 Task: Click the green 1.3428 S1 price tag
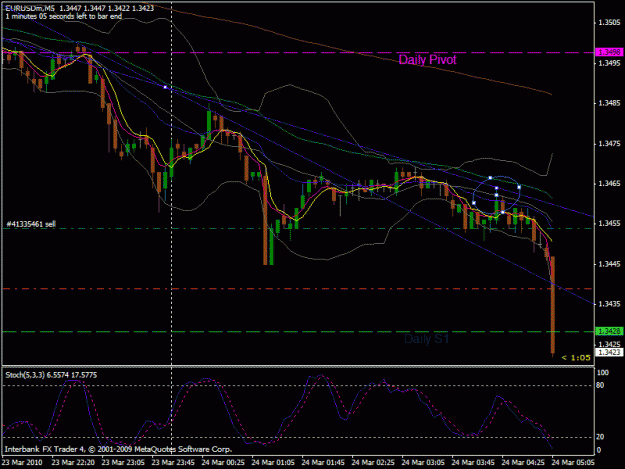[x=609, y=331]
